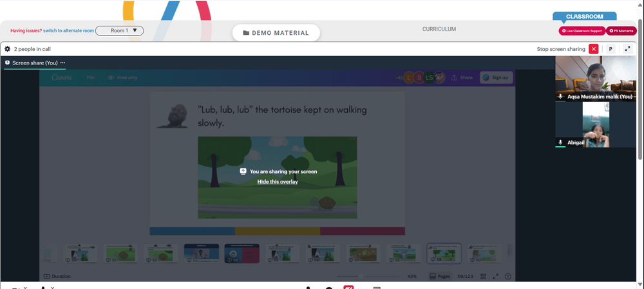Select the Screen share (You) tab
The image size is (644, 289).
point(35,63)
